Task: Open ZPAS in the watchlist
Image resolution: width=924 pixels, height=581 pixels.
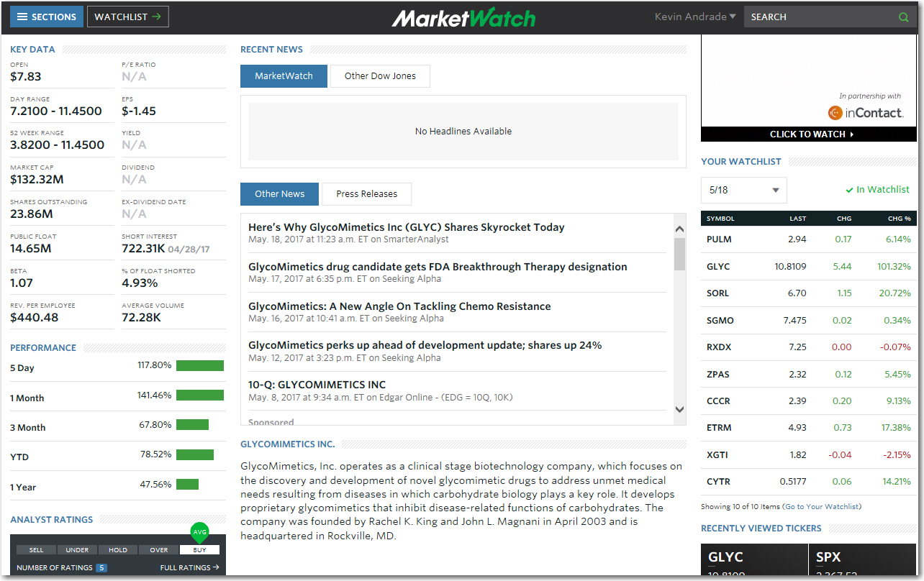Action: point(717,375)
